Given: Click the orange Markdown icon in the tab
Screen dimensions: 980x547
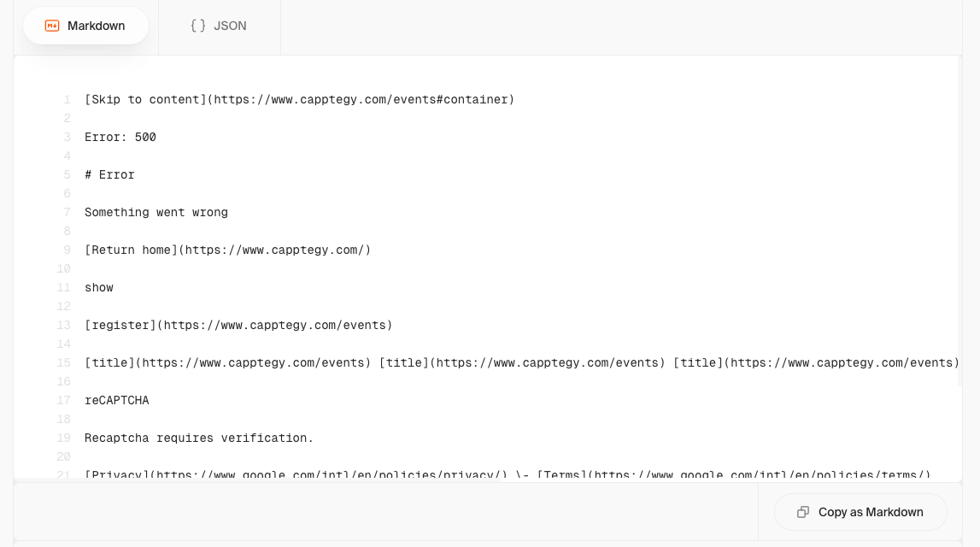Looking at the screenshot, I should [x=52, y=26].
